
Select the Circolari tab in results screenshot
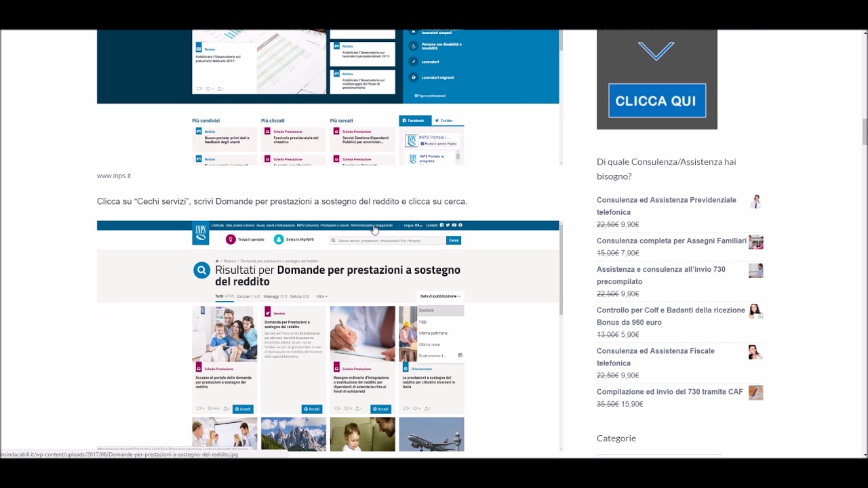coord(248,296)
